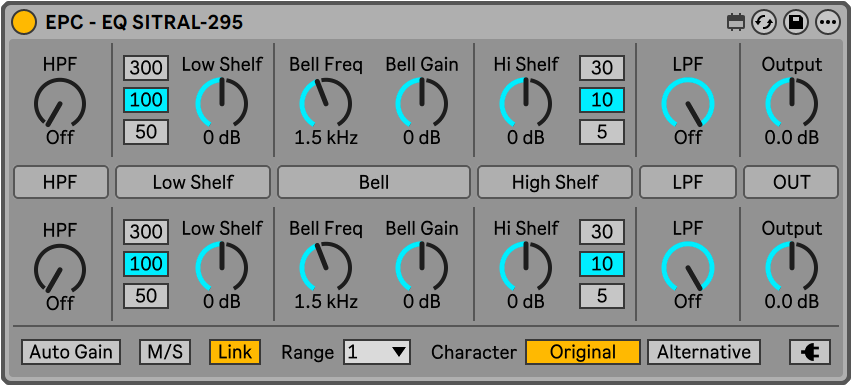
Task: Select 100 low shelf frequency in top row
Action: (146, 100)
